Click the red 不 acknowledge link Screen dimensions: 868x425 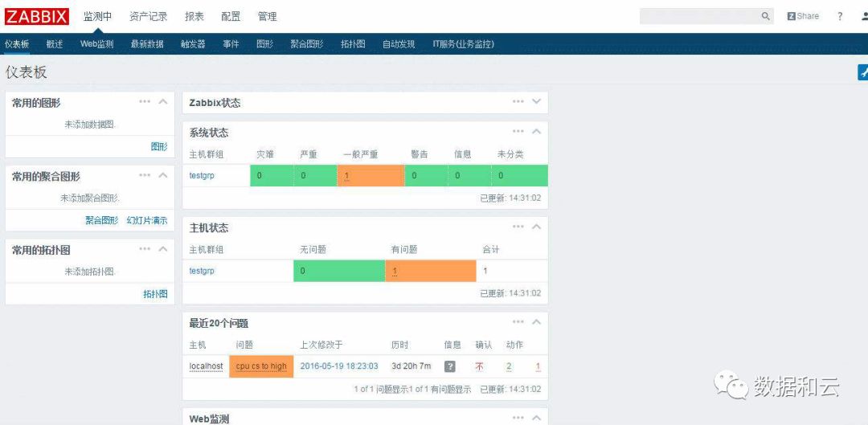coord(479,366)
